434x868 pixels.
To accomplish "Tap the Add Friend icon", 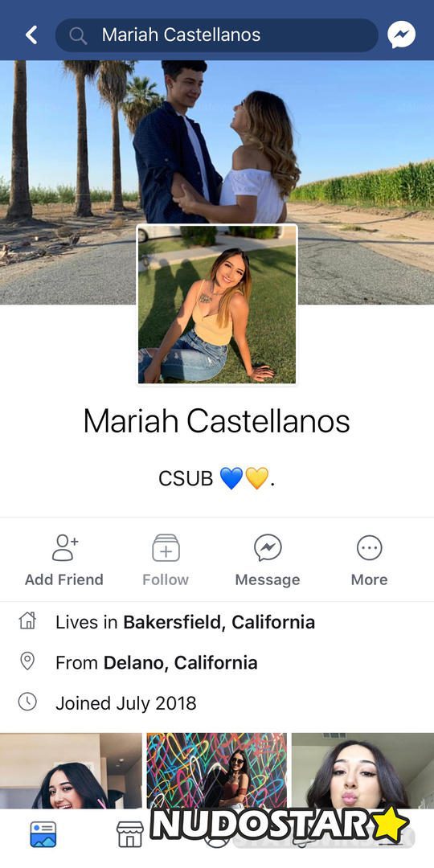I will click(x=65, y=547).
